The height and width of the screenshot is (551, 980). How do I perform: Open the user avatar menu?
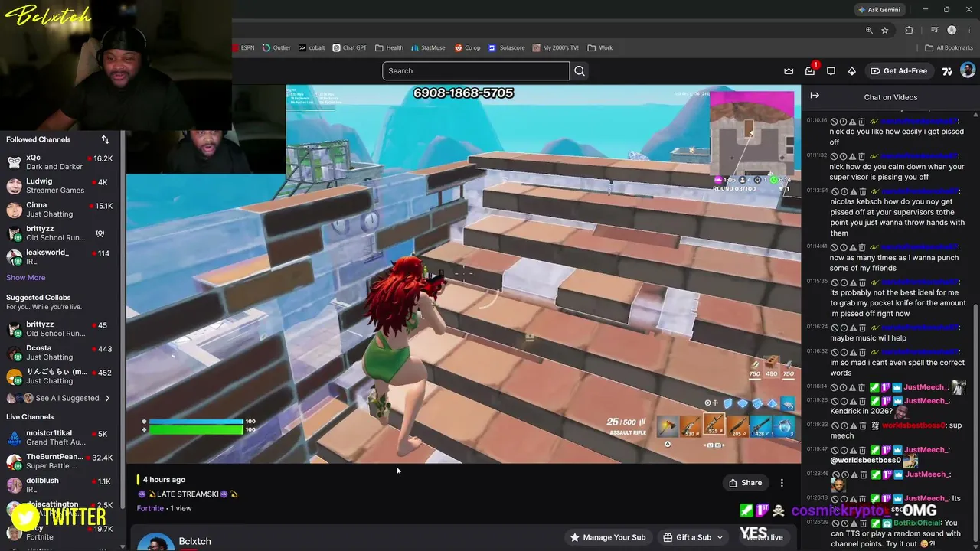pyautogui.click(x=968, y=71)
